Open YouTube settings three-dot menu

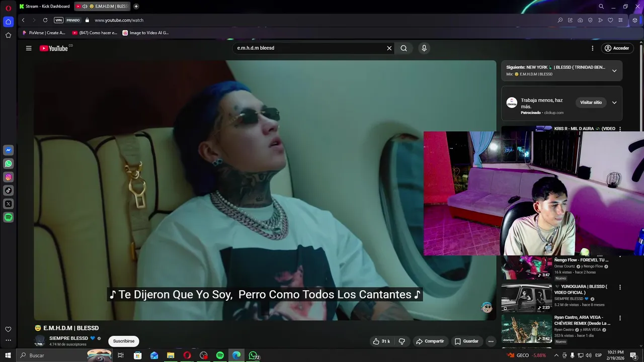pos(592,48)
